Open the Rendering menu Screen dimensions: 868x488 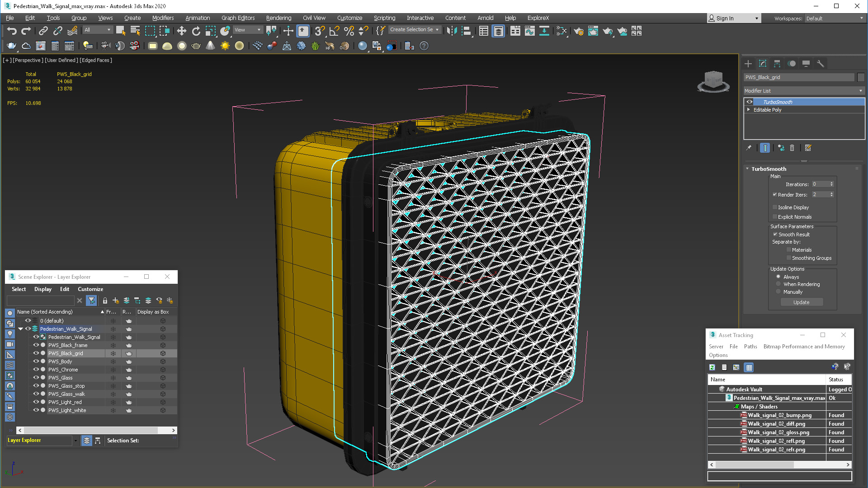278,18
